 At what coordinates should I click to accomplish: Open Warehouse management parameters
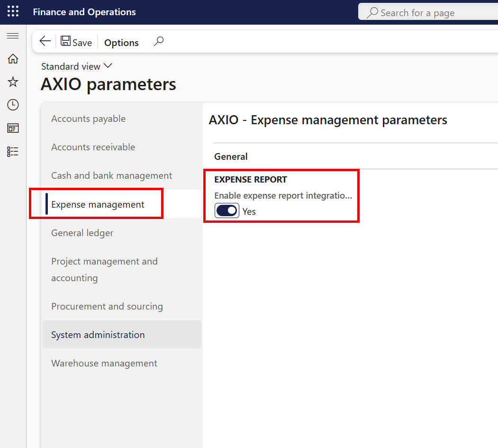[x=104, y=363]
